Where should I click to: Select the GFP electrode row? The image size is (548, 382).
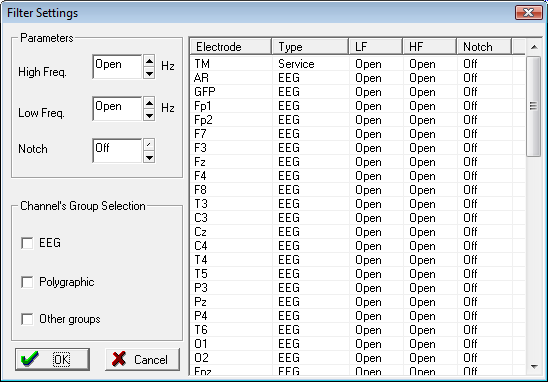click(x=358, y=92)
